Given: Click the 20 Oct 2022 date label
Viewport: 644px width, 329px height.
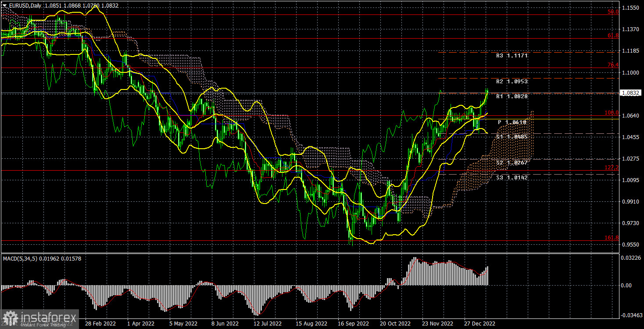Looking at the screenshot, I should 395,323.
